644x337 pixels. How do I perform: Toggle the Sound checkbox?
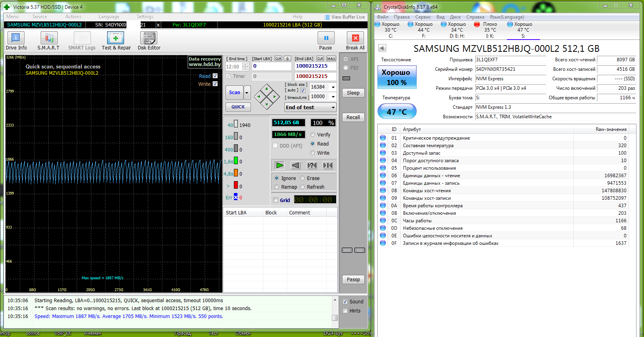click(345, 301)
